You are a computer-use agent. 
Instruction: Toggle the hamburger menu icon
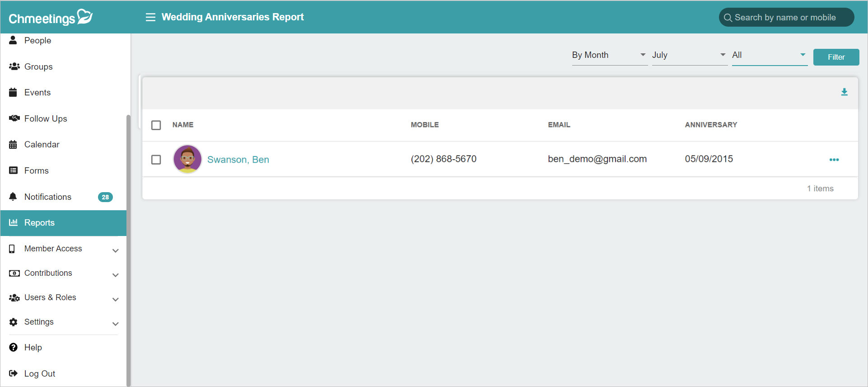[150, 17]
